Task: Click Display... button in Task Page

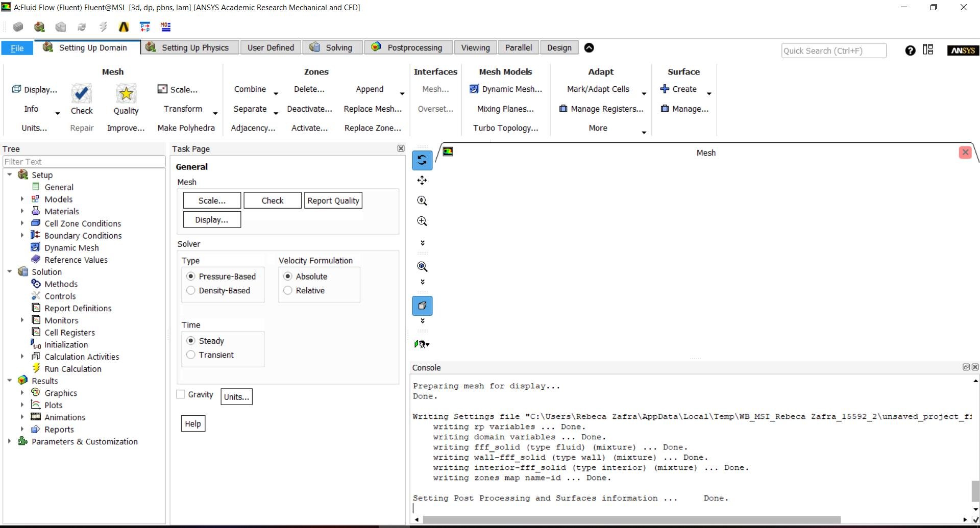Action: point(212,220)
